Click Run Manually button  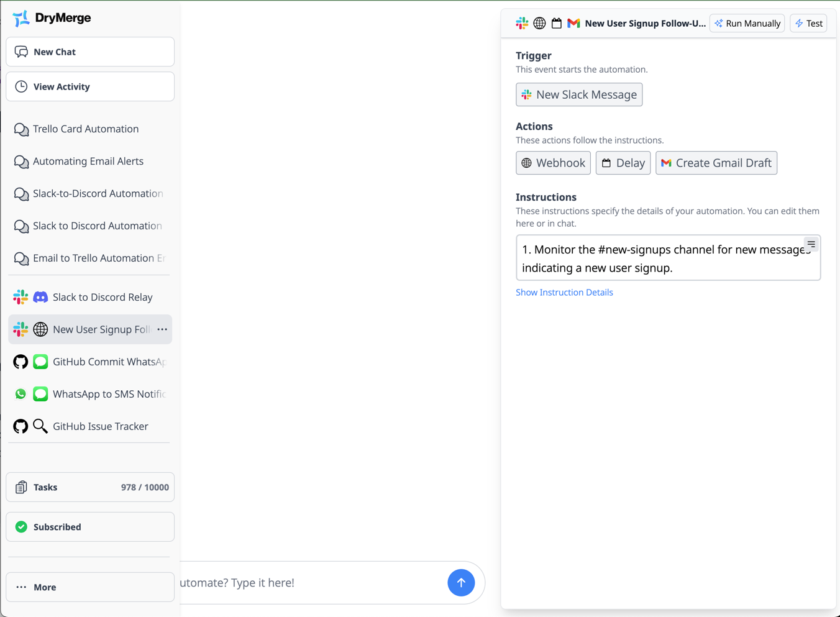coord(747,23)
